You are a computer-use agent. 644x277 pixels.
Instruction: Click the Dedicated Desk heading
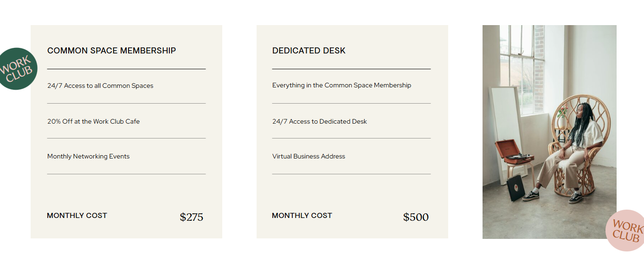click(x=309, y=51)
